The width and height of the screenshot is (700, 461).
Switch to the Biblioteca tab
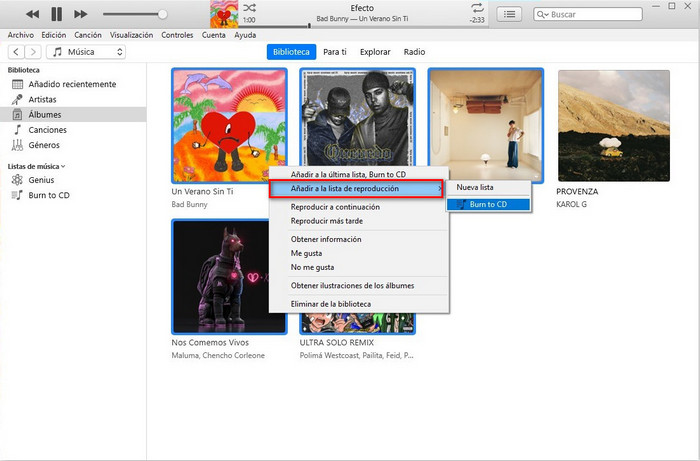[291, 52]
